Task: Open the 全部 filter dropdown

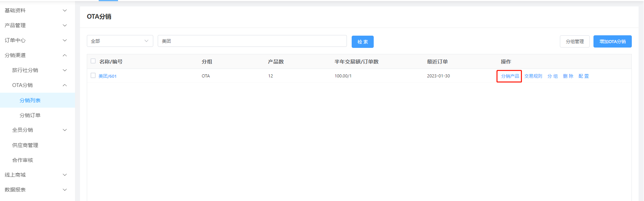Action: 120,41
